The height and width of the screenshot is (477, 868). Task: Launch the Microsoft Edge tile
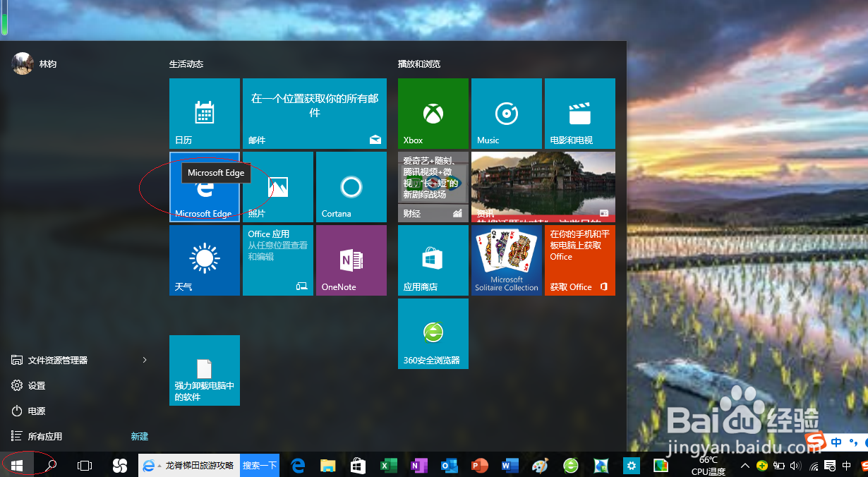coord(205,186)
